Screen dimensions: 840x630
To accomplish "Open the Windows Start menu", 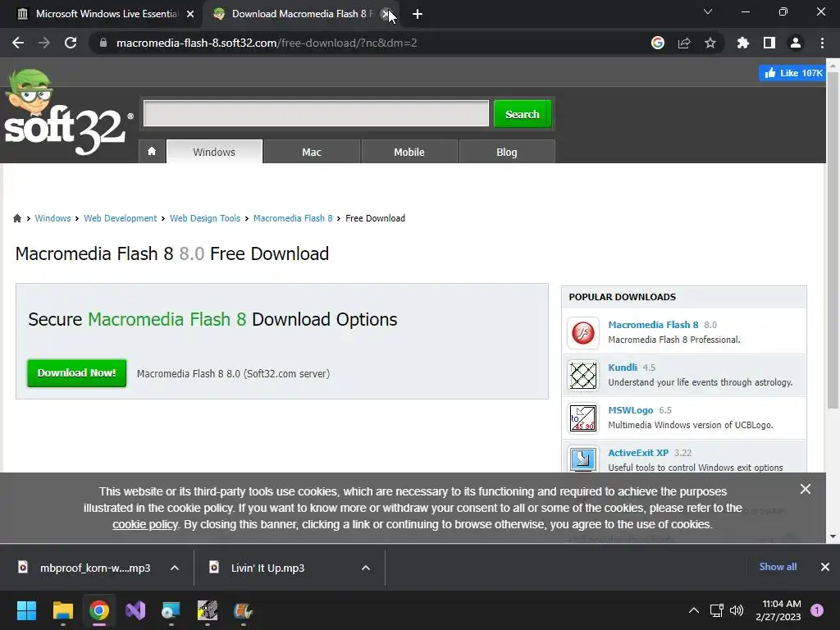I will [26, 610].
